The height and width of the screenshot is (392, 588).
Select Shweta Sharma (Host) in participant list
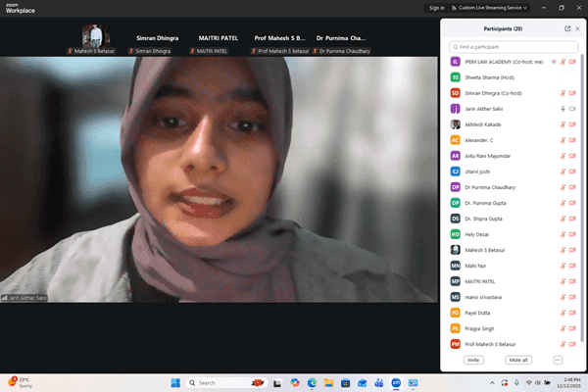coord(514,77)
